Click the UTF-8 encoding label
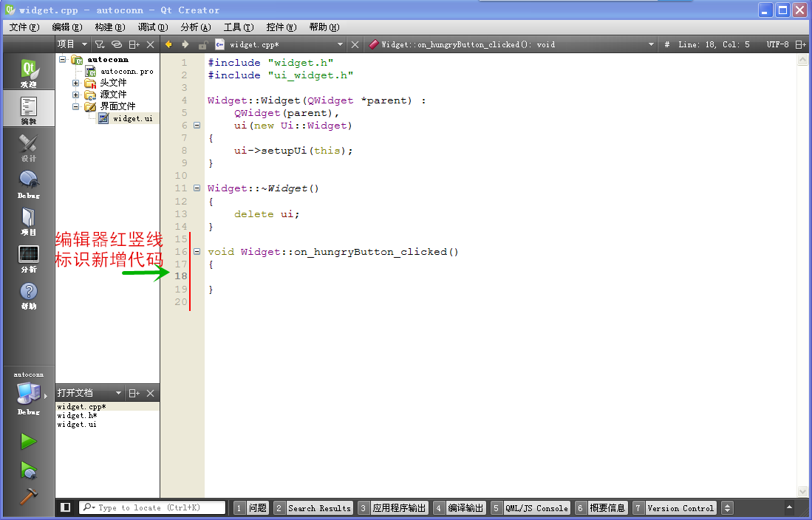The height and width of the screenshot is (520, 812). (778, 44)
